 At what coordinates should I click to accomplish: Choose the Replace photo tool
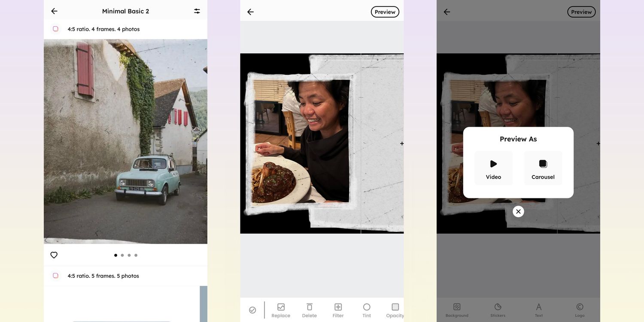click(x=281, y=310)
